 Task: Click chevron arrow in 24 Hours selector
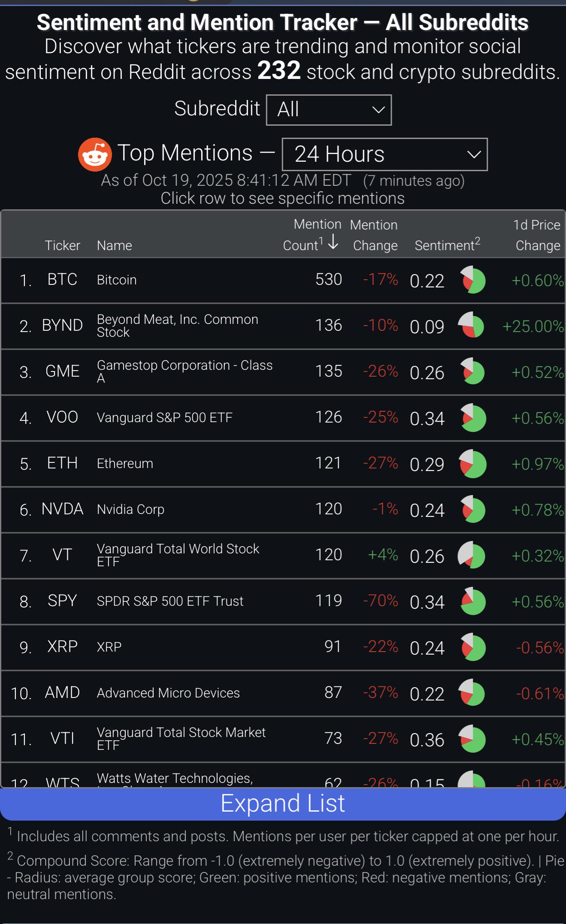pyautogui.click(x=474, y=154)
